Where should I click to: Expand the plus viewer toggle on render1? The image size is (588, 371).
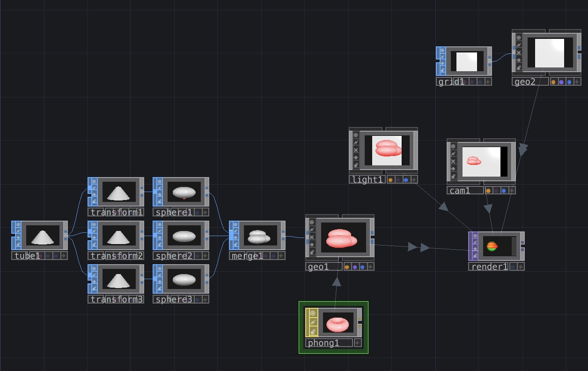point(521,267)
